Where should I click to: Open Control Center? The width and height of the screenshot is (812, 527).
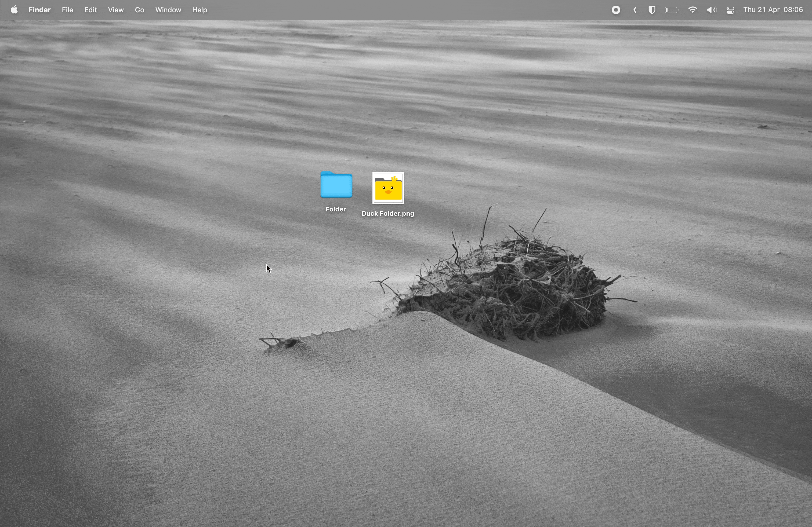730,10
